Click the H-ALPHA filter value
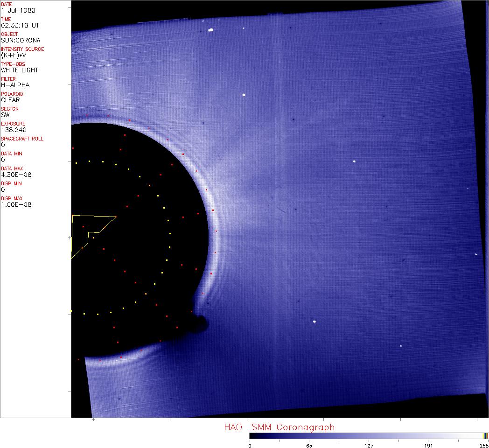Image resolution: width=489 pixels, height=448 pixels. [15, 85]
